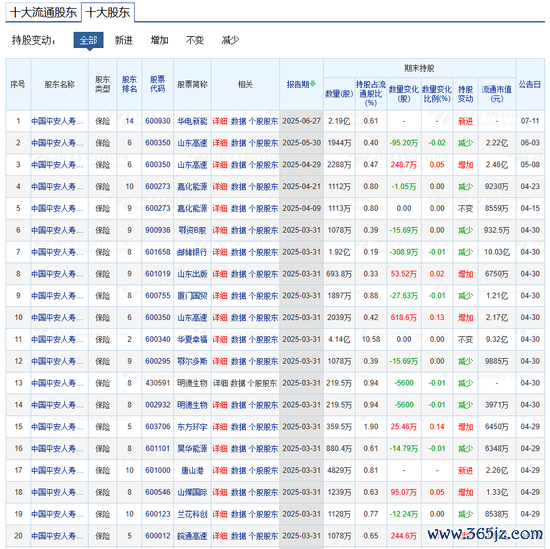The image size is (550, 549).
Task: Select the 十大股东 tab
Action: click(x=108, y=12)
